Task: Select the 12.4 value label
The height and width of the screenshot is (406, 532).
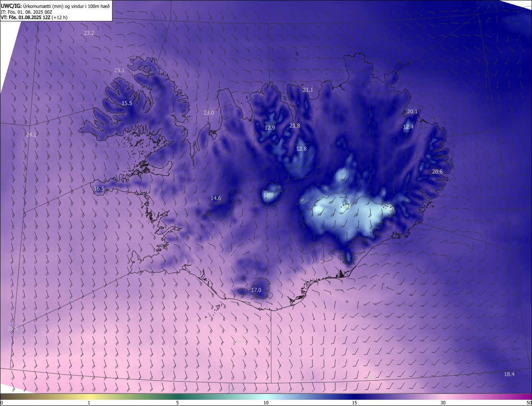Action: point(408,127)
